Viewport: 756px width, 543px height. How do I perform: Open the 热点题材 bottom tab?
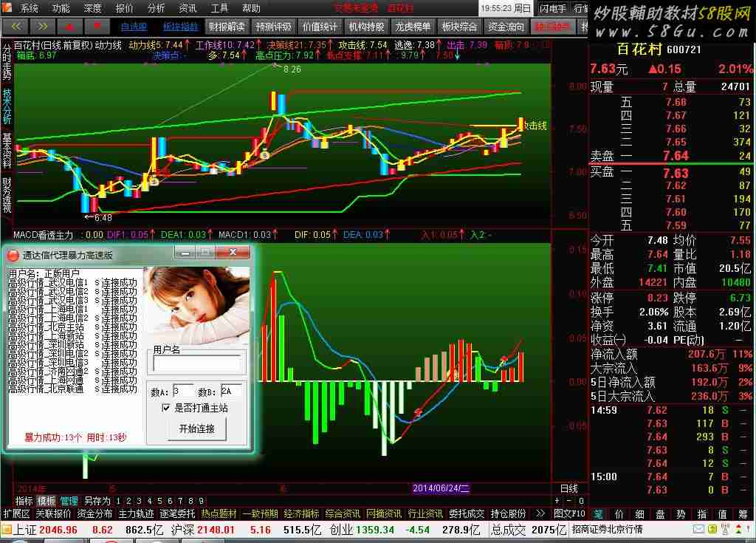(x=219, y=514)
